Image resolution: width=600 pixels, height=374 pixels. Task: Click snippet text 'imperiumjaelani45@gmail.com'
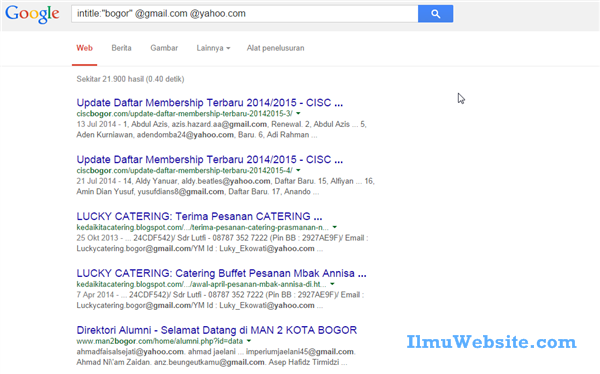[x=300, y=352]
